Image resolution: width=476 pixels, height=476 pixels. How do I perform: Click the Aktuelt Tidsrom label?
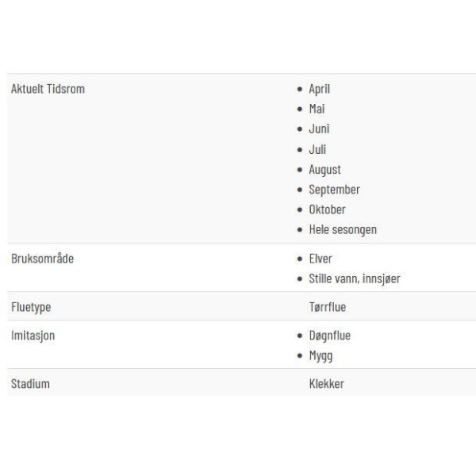click(x=48, y=89)
